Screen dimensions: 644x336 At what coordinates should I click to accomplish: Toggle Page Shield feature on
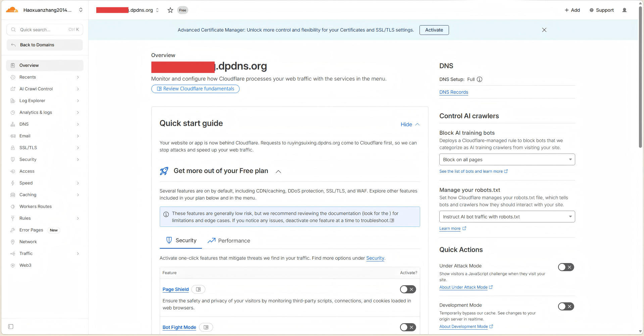coord(408,289)
